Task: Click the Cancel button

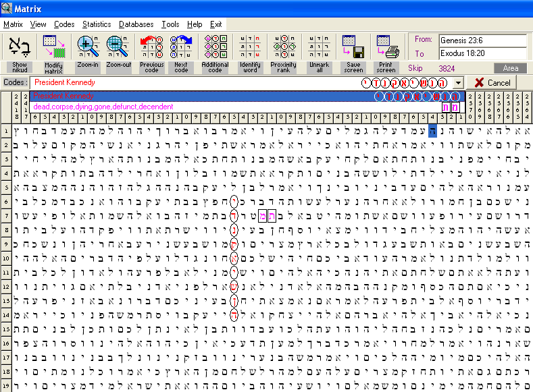Action: click(492, 83)
